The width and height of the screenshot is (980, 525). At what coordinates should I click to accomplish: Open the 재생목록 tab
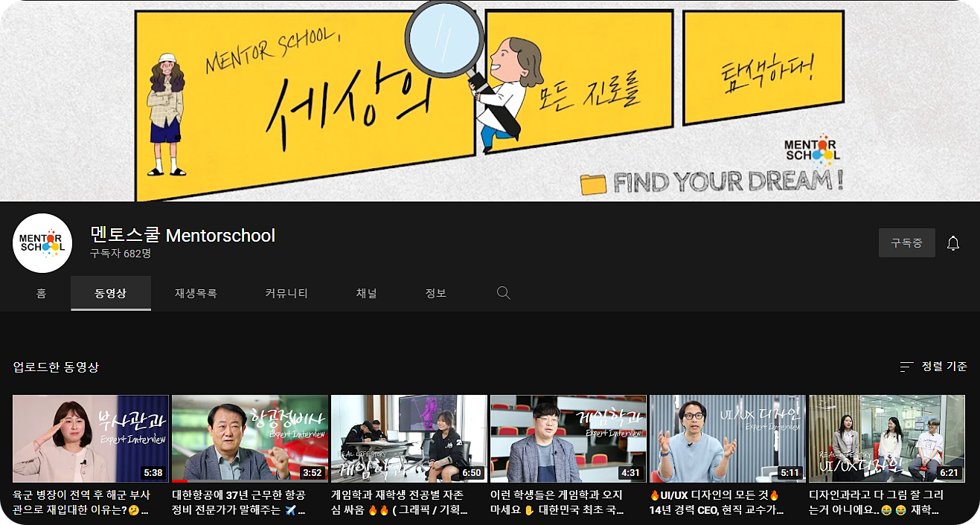tap(196, 293)
